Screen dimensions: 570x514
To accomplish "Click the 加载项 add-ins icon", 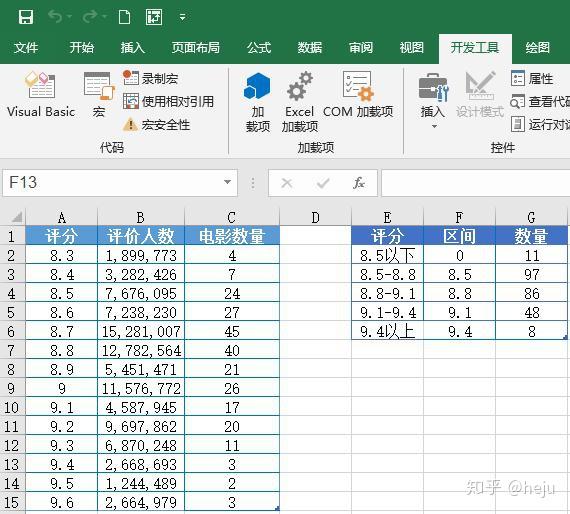I will (258, 102).
